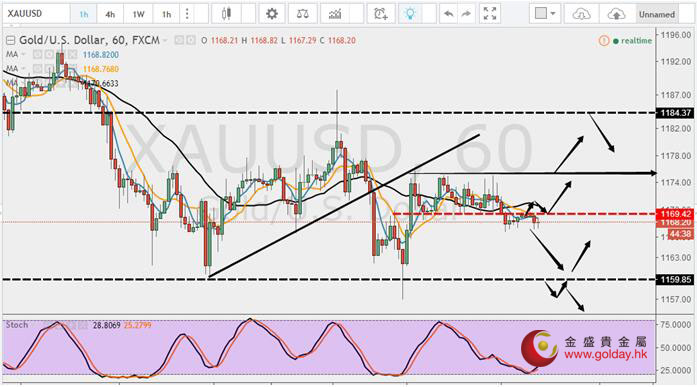Switch to the 1W timeframe tab
Screen dimensions: 697x387
(138, 14)
